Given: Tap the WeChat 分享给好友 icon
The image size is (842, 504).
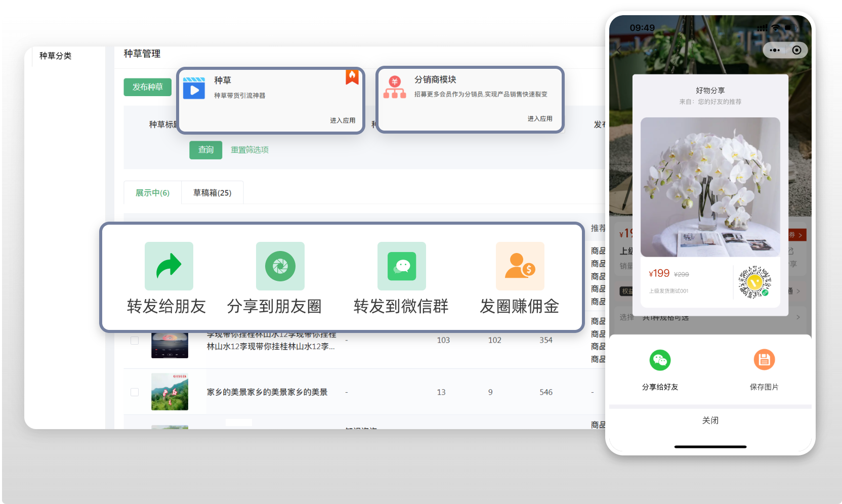Looking at the screenshot, I should [x=660, y=360].
